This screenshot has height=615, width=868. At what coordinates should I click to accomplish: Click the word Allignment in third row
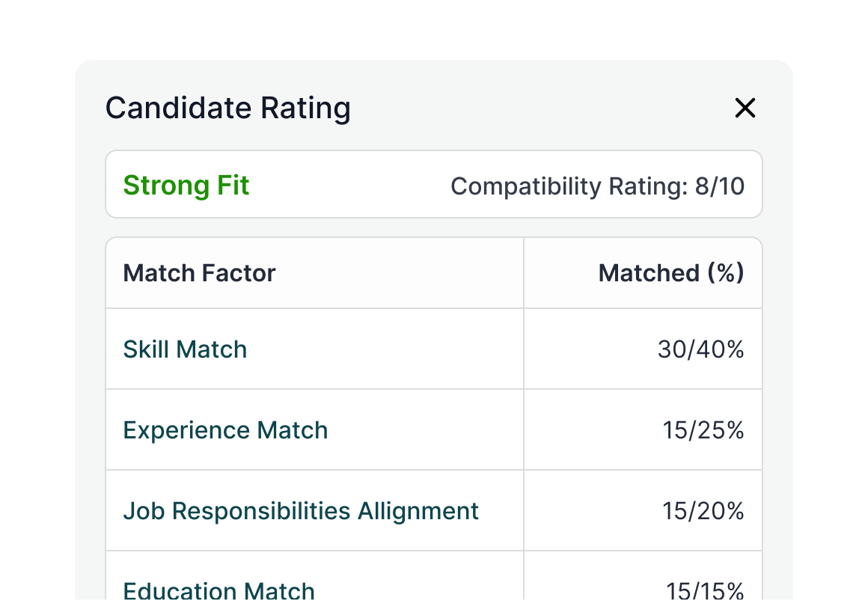click(418, 511)
